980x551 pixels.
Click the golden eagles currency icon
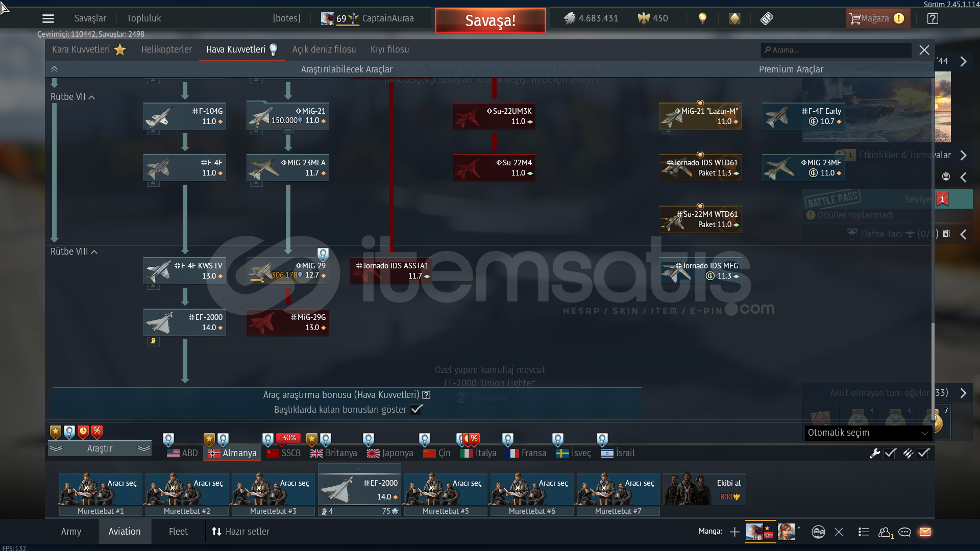coord(644,18)
